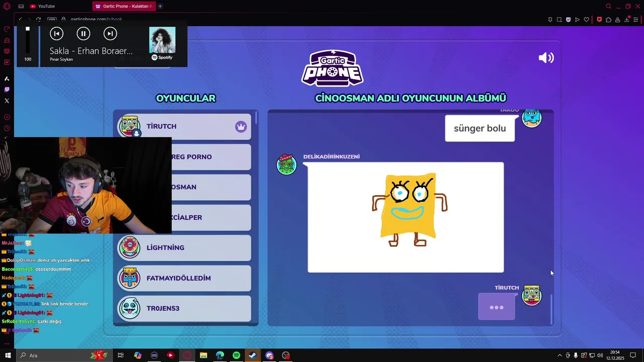Show hidden system tray icons
Image resolution: width=644 pixels, height=362 pixels.
559,355
